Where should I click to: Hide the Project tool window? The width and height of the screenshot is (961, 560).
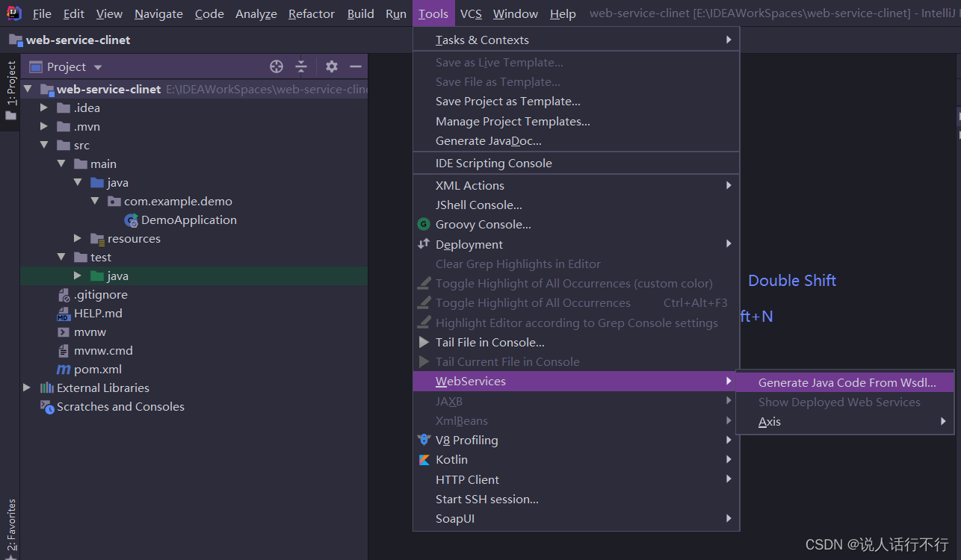point(356,66)
